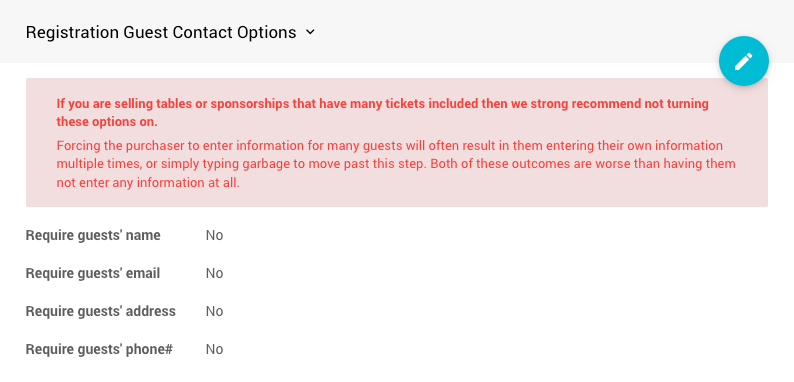The image size is (794, 382).
Task: Click the pink warning alert box
Action: pyautogui.click(x=397, y=142)
